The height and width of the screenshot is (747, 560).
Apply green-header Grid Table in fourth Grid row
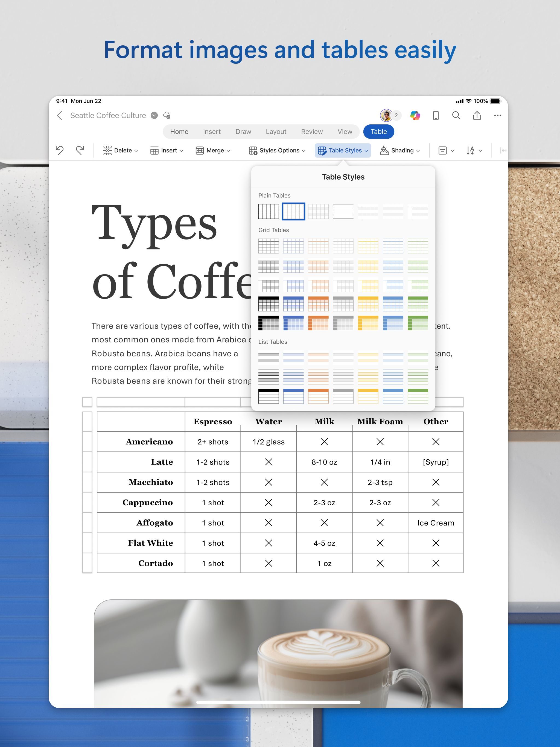pyautogui.click(x=418, y=304)
